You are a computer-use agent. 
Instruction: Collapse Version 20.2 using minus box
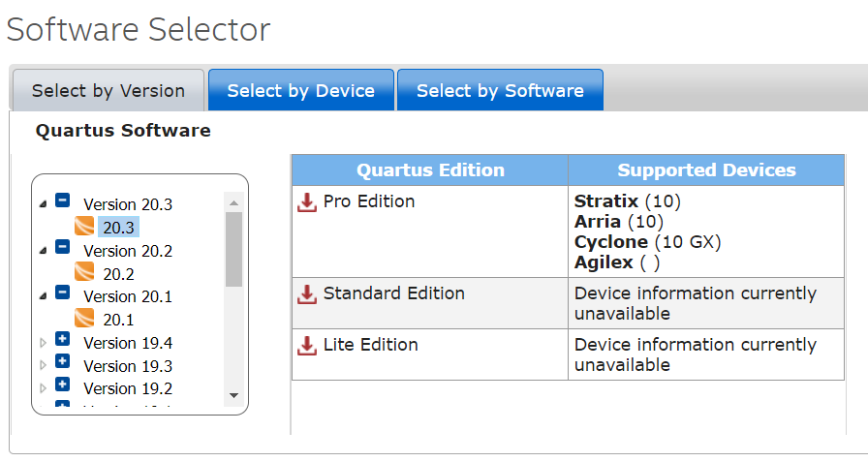click(63, 248)
